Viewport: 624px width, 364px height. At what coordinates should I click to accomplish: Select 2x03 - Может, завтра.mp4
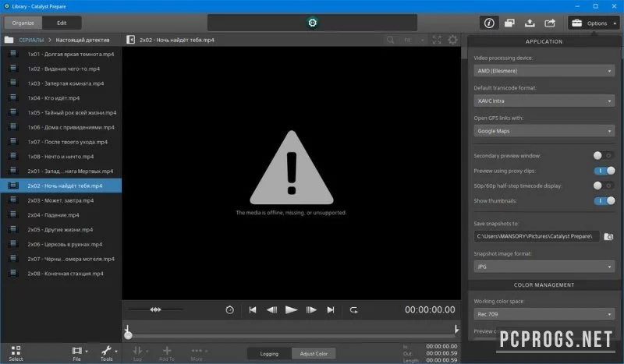point(61,200)
